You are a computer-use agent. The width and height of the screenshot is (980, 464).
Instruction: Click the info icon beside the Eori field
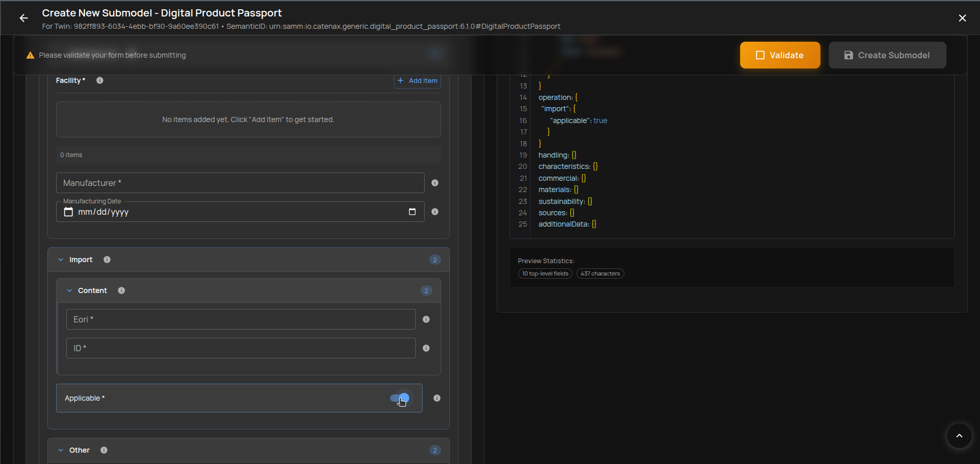pyautogui.click(x=426, y=319)
